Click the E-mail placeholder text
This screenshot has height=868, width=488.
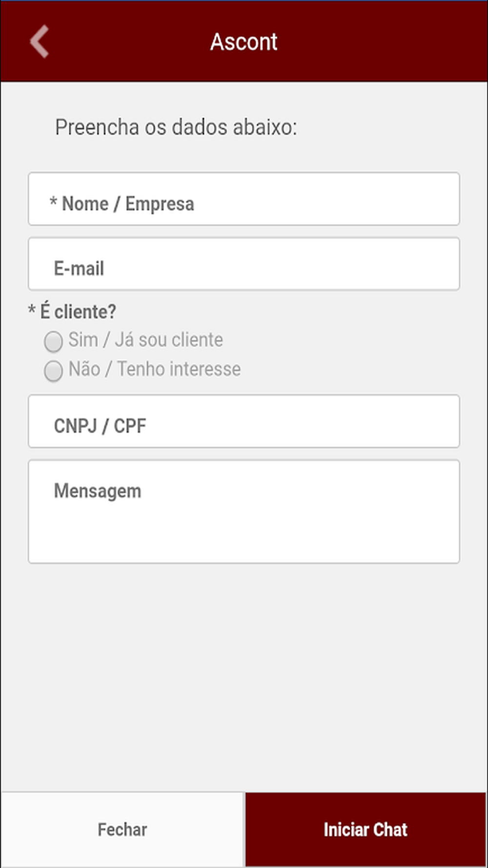79,269
